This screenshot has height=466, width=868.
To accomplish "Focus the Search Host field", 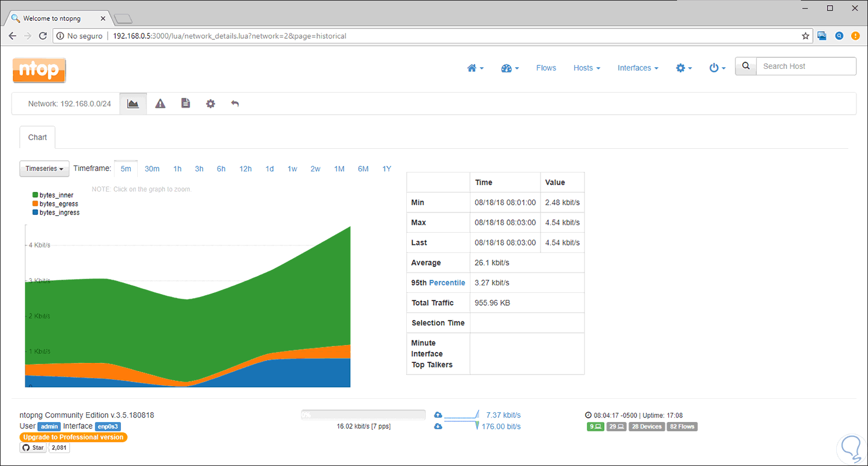I will point(806,66).
